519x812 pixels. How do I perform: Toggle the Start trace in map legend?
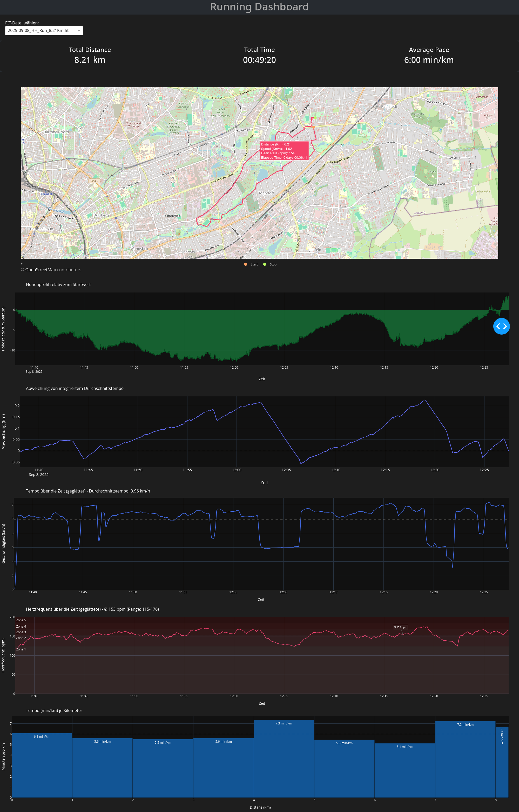tap(254, 264)
